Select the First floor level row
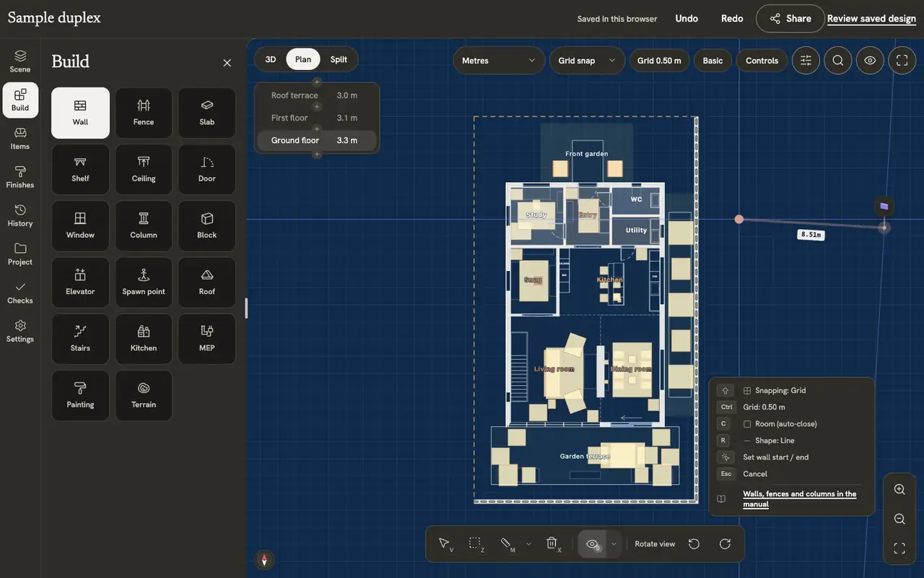This screenshot has width=924, height=578. tap(316, 118)
